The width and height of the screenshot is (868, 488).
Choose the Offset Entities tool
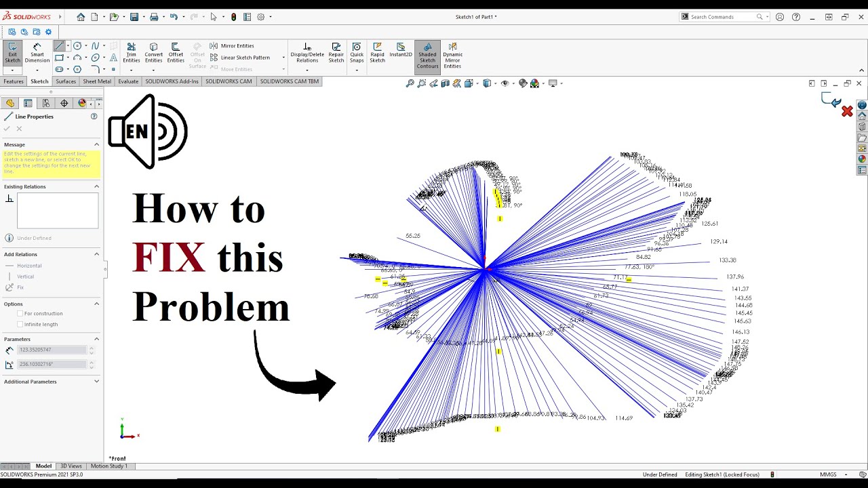(x=176, y=54)
